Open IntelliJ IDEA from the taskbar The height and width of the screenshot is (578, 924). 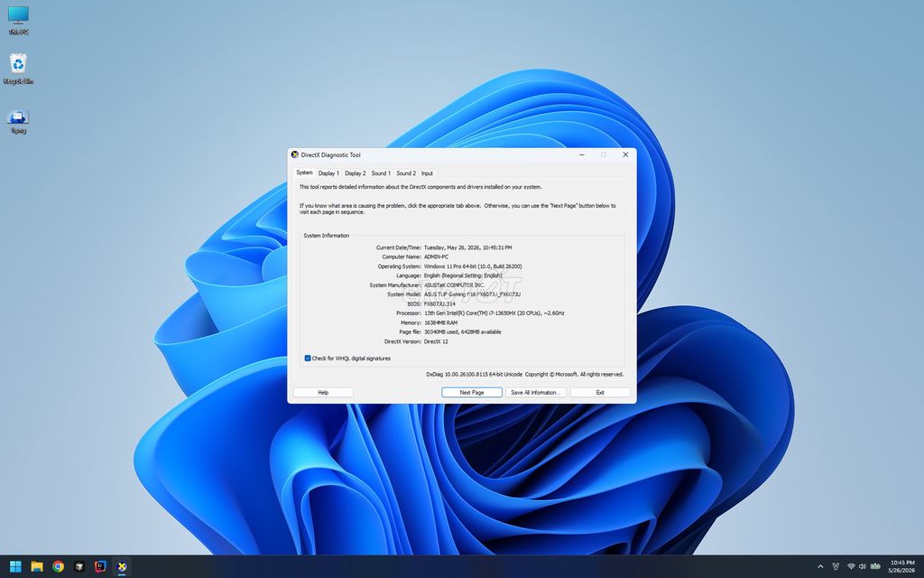tap(101, 566)
